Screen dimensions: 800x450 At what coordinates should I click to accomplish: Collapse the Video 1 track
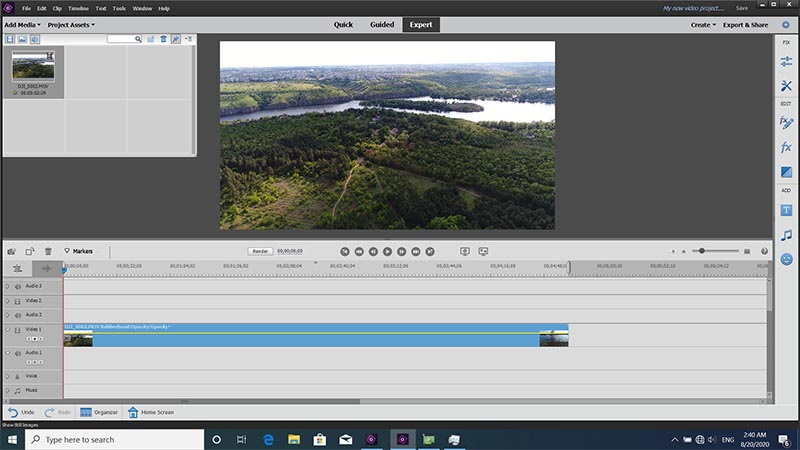[x=8, y=330]
